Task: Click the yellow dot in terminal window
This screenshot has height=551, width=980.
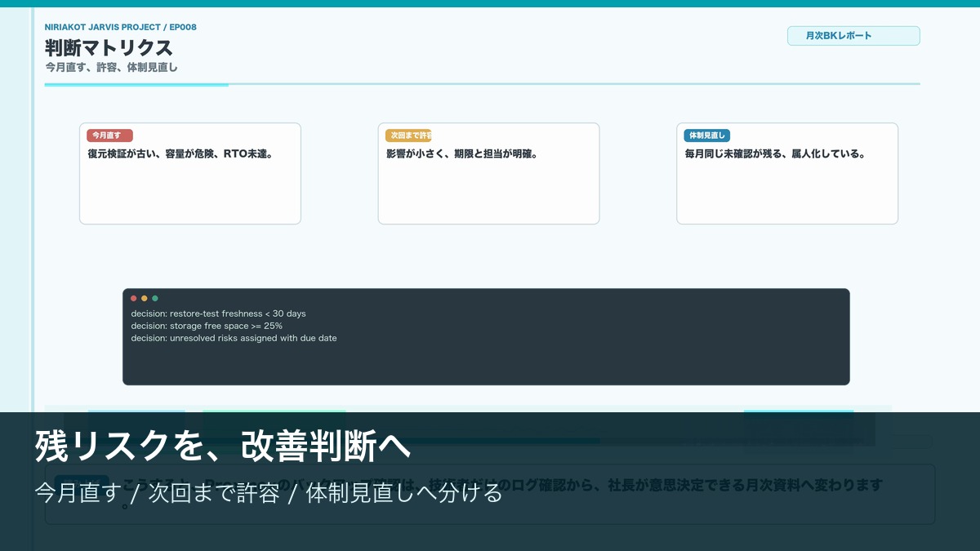Action: click(x=145, y=299)
